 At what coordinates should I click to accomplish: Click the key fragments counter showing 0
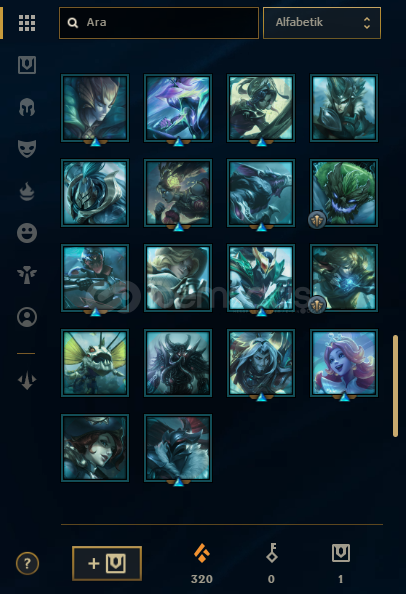(272, 563)
